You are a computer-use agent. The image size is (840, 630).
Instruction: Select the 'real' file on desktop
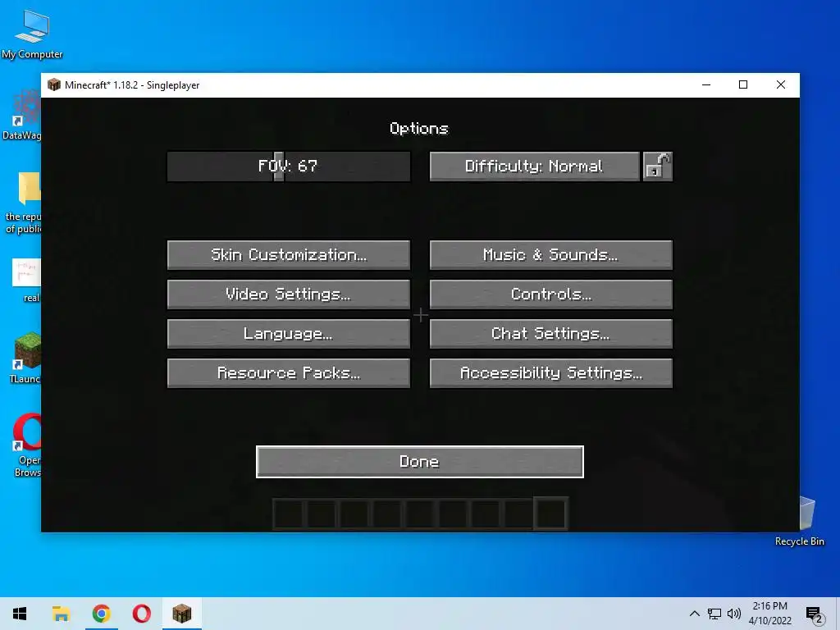tap(27, 281)
